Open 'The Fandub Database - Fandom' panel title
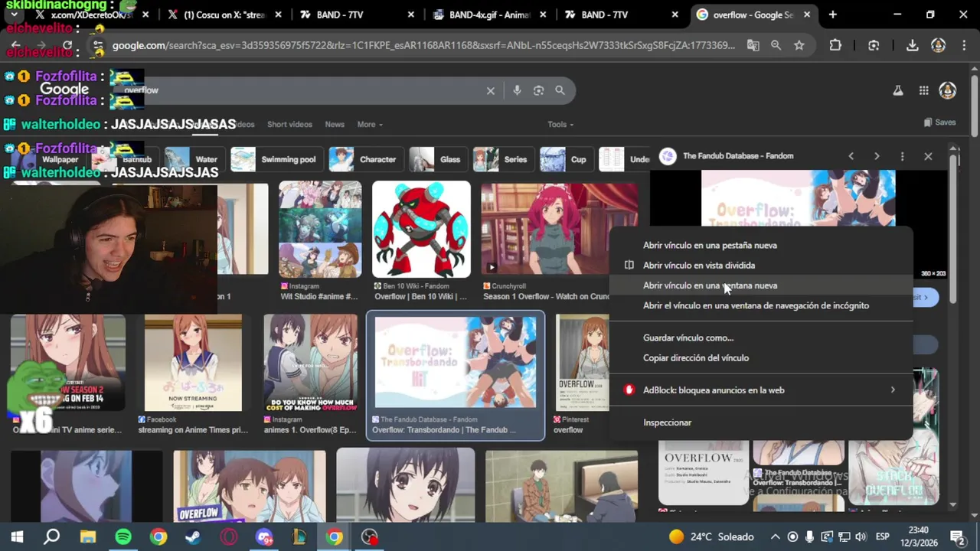Viewport: 980px width, 551px height. (x=738, y=156)
